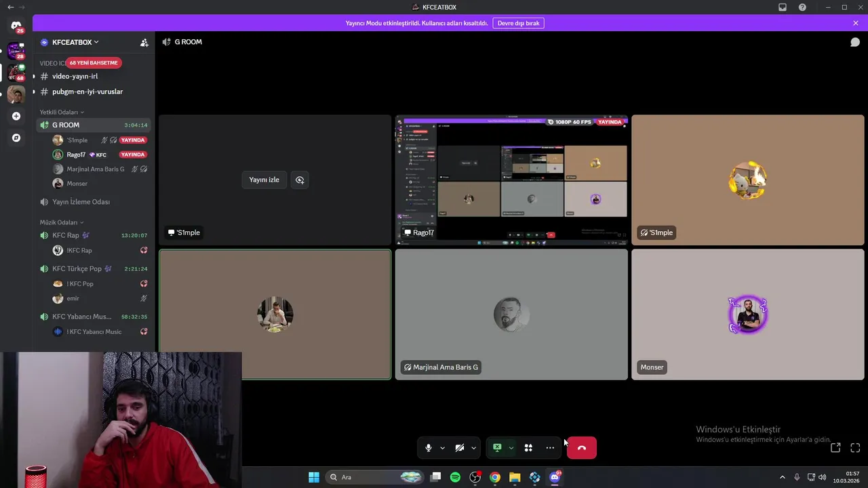Select the ! KFC Pop bot user
Image resolution: width=868 pixels, height=488 pixels.
[x=80, y=284]
